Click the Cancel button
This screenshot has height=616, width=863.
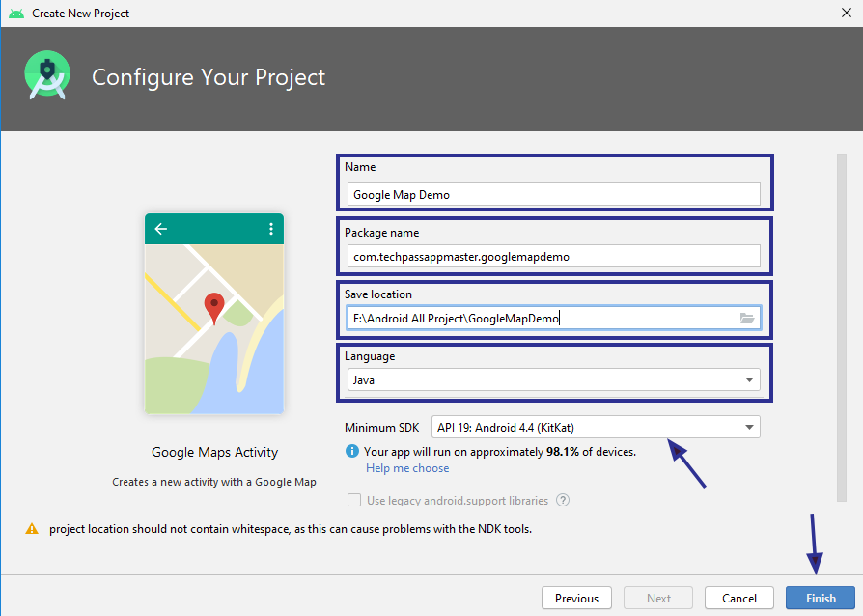pos(738,599)
